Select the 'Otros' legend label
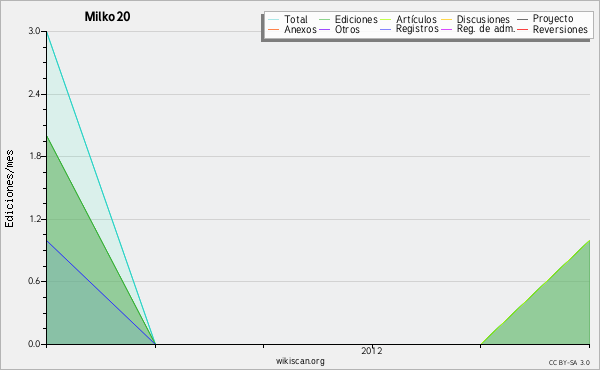 (x=347, y=29)
